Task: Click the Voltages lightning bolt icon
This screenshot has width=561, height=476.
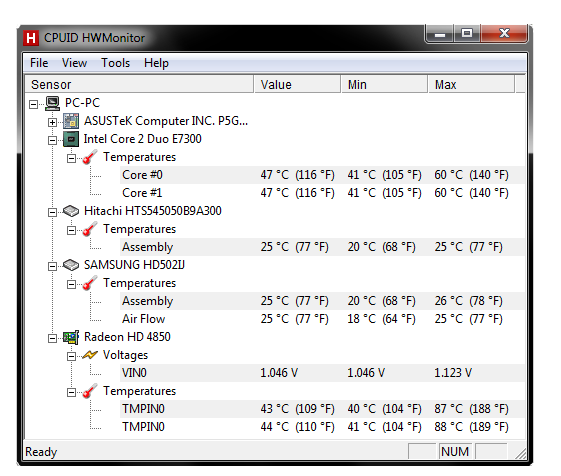Action: pos(89,355)
